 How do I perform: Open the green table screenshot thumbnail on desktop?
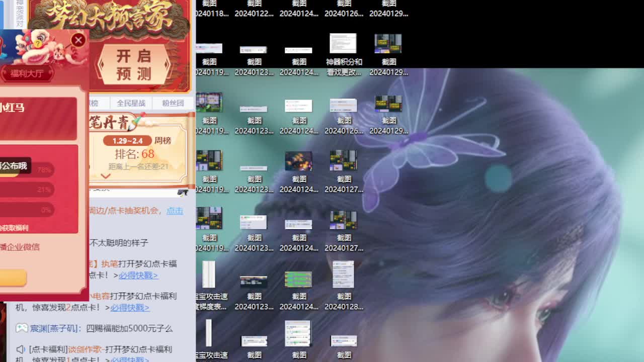coord(299,279)
